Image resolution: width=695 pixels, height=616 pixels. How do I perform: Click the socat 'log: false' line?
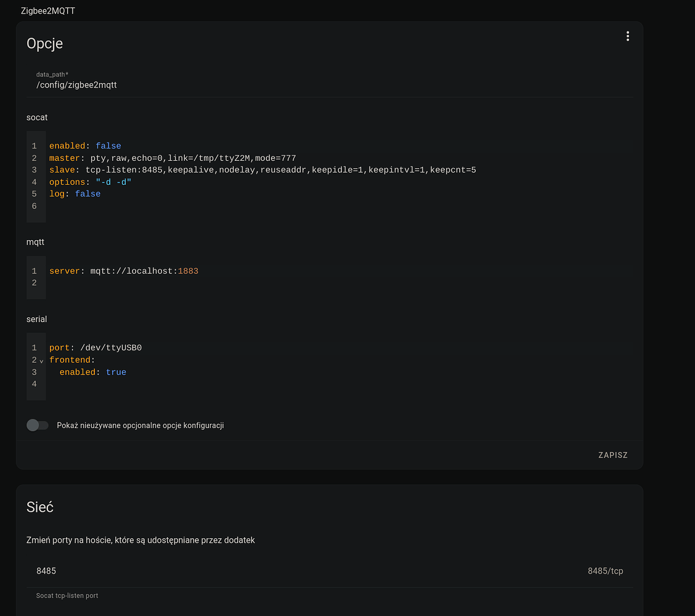coord(75,194)
